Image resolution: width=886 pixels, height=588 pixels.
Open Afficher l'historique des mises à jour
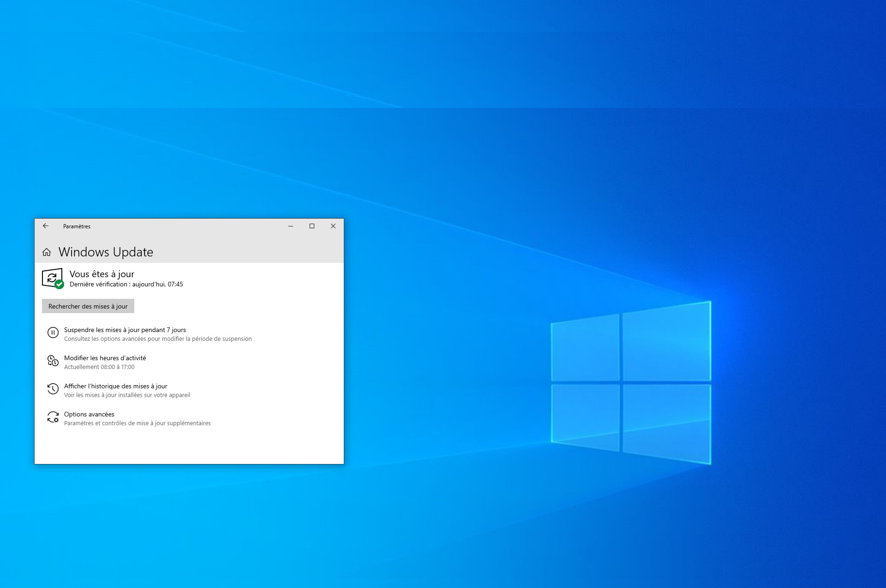[x=115, y=386]
